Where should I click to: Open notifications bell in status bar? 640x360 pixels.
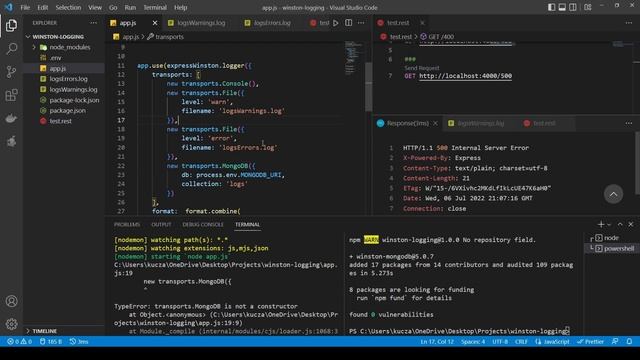pos(629,342)
